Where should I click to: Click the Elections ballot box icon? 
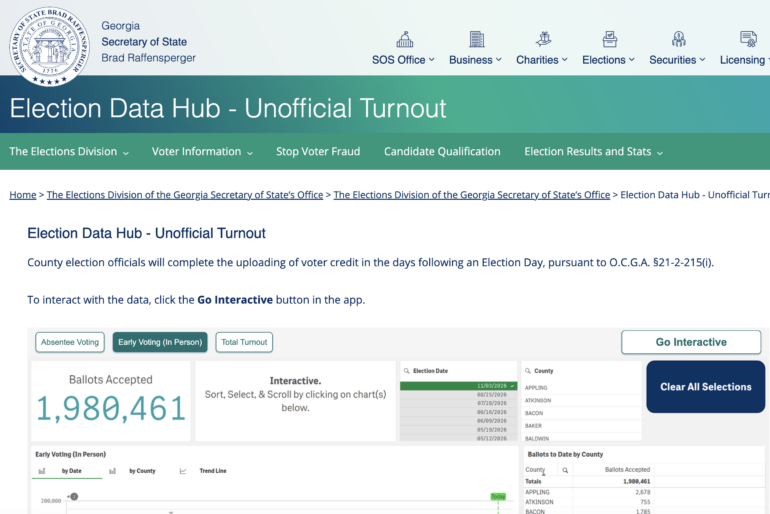tap(609, 39)
